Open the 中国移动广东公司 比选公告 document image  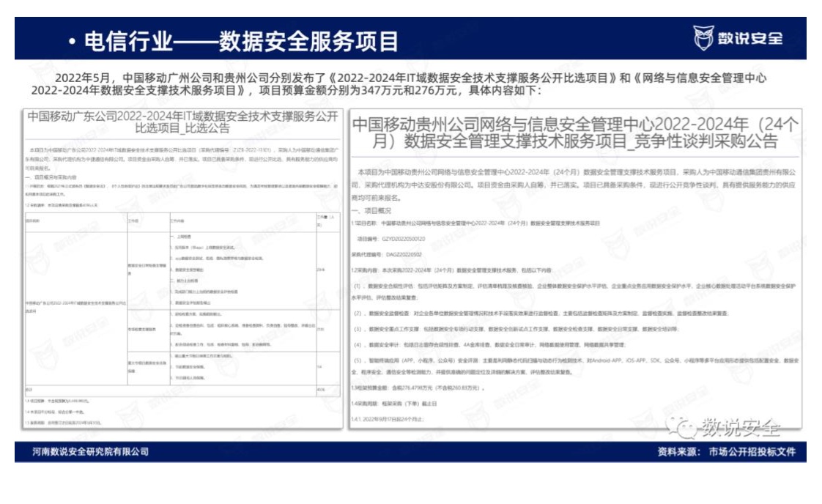182,269
